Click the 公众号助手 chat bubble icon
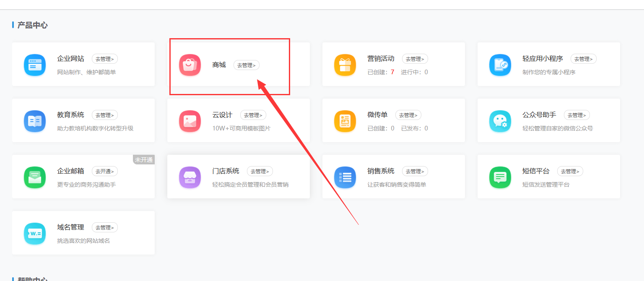Image resolution: width=644 pixels, height=281 pixels. pyautogui.click(x=500, y=121)
